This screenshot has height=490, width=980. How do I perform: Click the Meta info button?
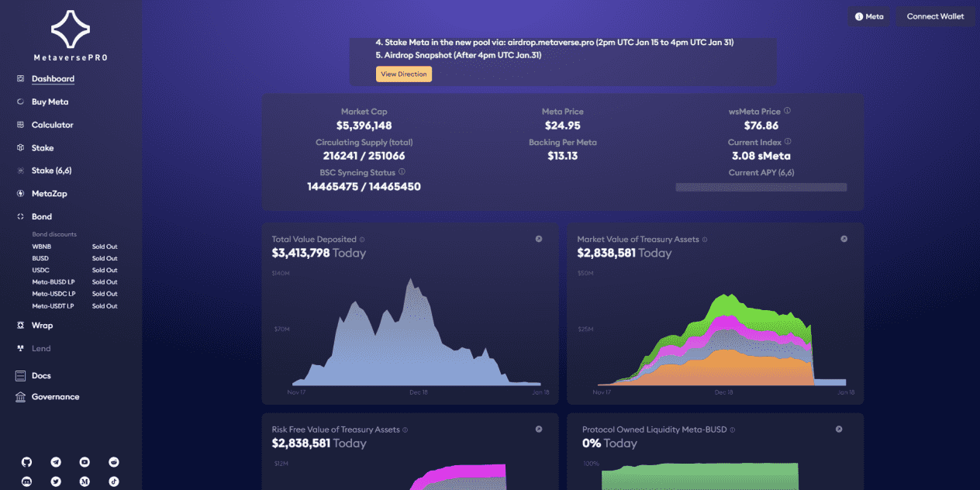tap(869, 16)
